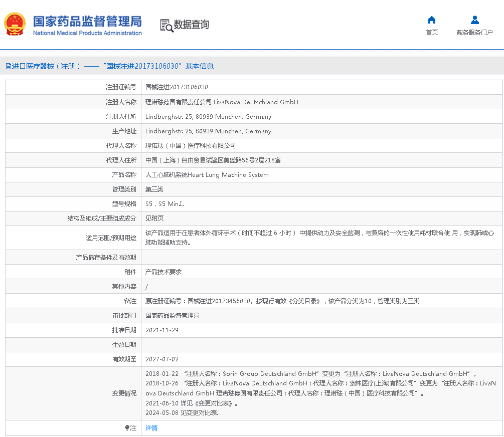
Task: Click the 注册人住所 address value
Action: pos(208,117)
